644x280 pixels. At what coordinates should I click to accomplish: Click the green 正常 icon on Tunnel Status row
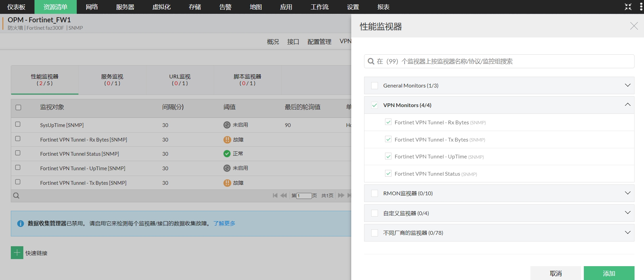(227, 154)
